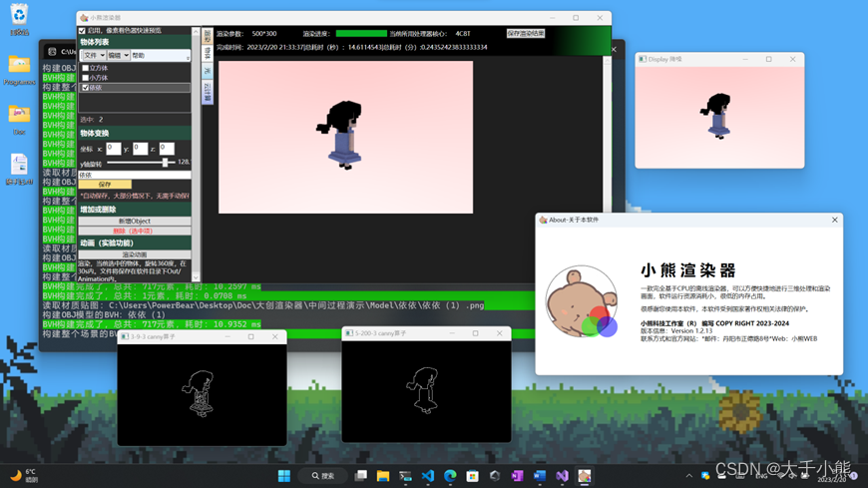This screenshot has height=488, width=868.
Task: Close the About dialog
Action: coord(835,220)
